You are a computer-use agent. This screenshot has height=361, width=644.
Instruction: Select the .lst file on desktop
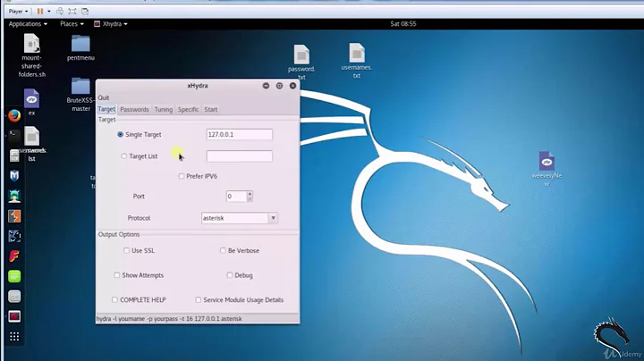tap(31, 144)
